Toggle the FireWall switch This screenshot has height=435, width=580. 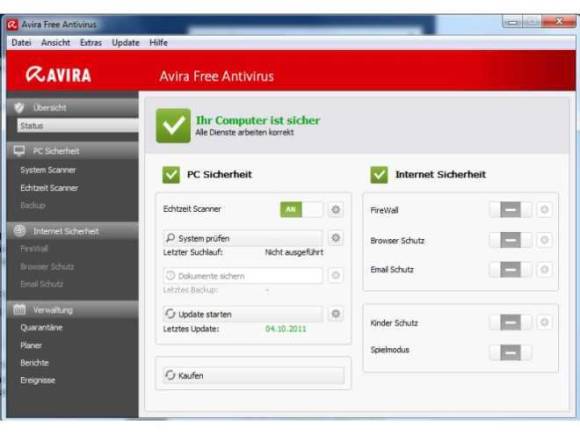(510, 210)
